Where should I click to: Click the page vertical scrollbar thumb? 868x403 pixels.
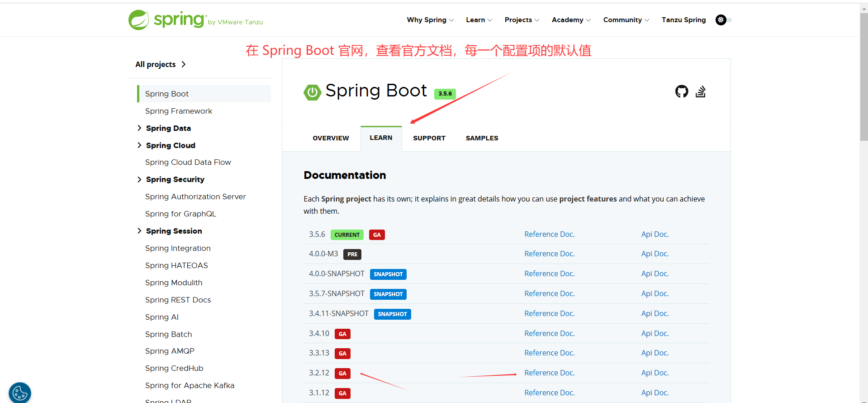[863, 77]
